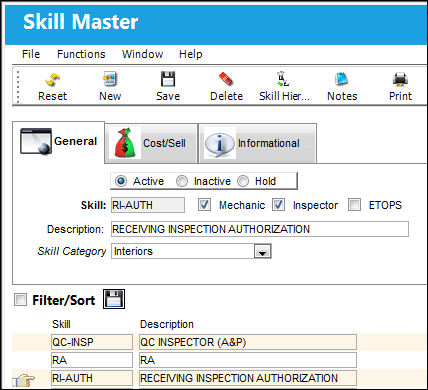
Task: Enable the Filter/Sort checkbox
Action: (x=20, y=299)
